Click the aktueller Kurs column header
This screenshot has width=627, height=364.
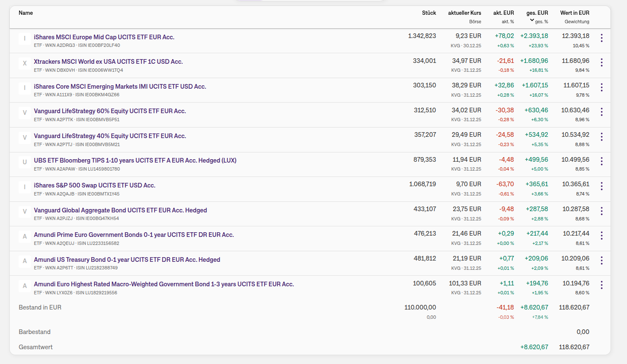click(464, 13)
